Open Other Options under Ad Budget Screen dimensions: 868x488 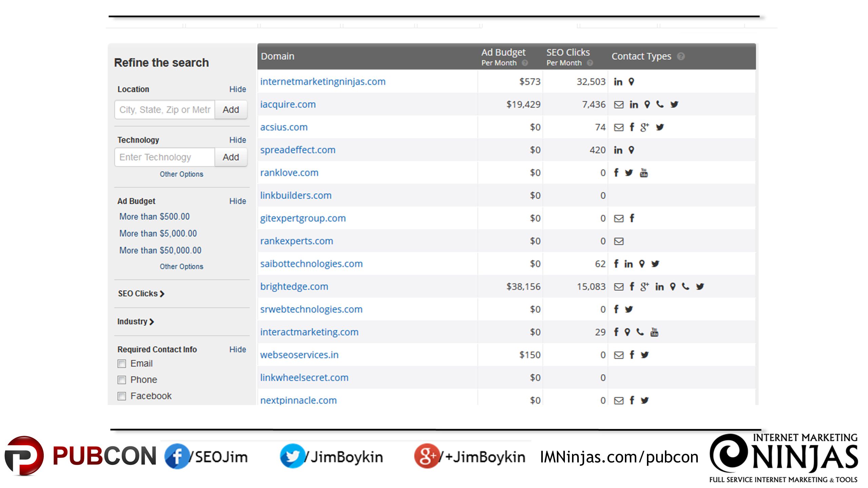(181, 267)
